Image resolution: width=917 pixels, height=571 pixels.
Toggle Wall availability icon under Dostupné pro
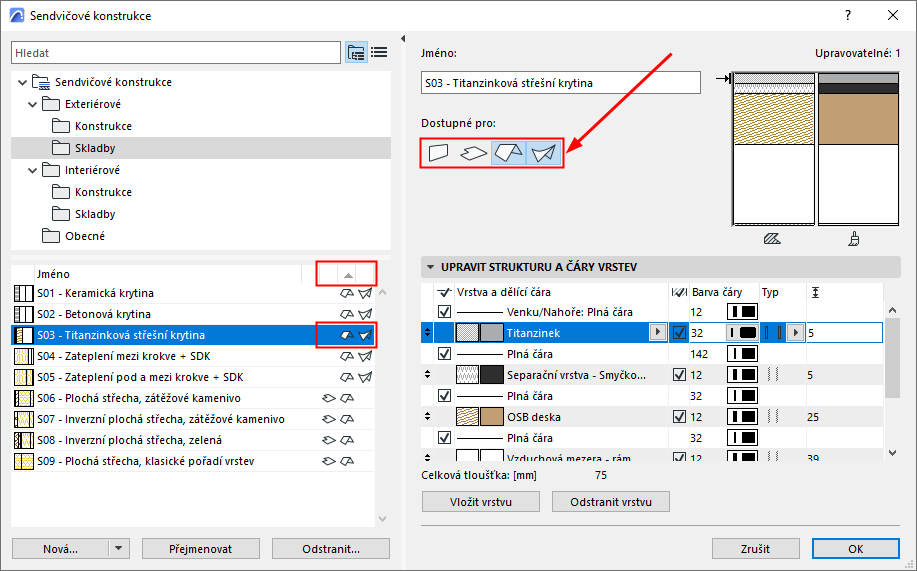(439, 153)
